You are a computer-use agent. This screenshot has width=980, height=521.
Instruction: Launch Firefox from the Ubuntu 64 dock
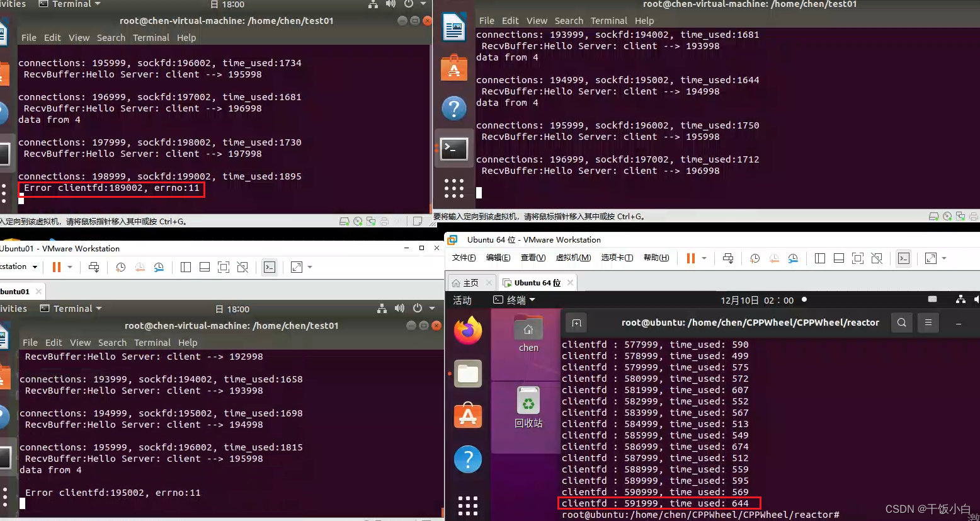pos(468,331)
